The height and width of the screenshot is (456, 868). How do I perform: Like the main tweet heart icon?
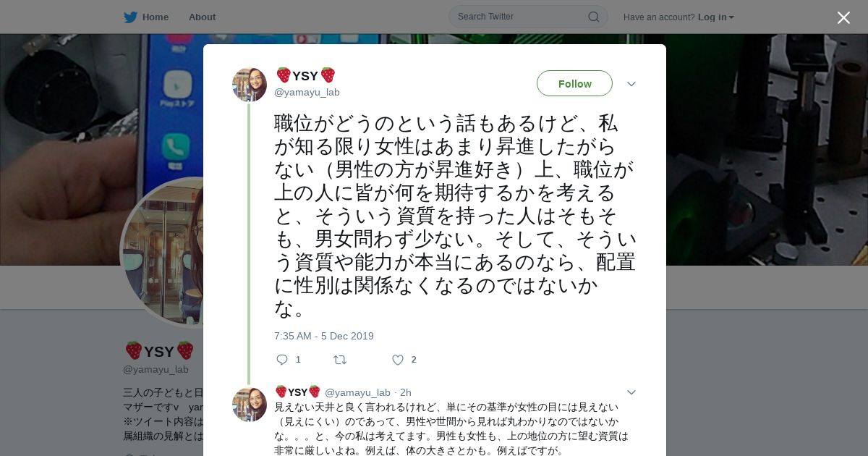click(x=397, y=360)
